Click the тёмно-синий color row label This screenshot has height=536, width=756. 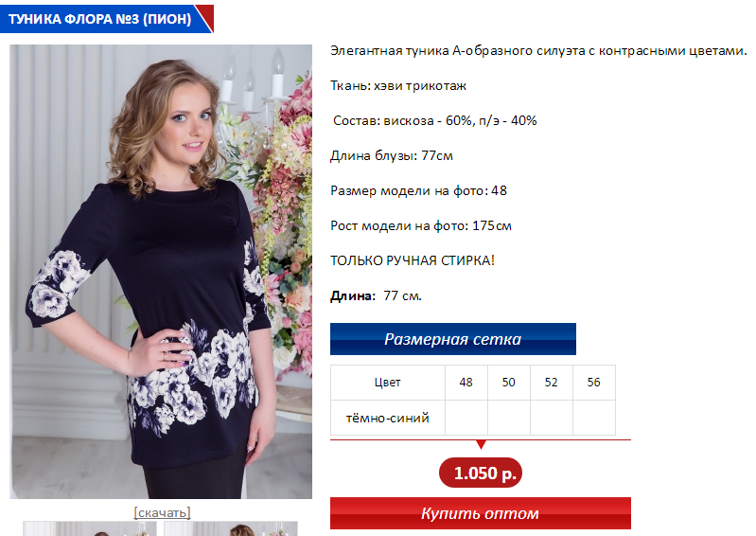click(388, 418)
